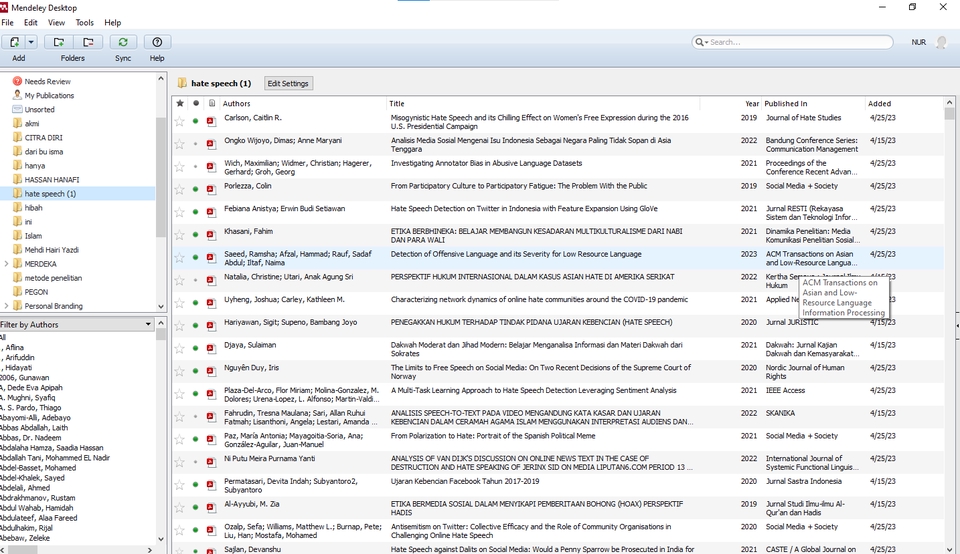This screenshot has height=554, width=960.
Task: Open the File menu
Action: 7,23
